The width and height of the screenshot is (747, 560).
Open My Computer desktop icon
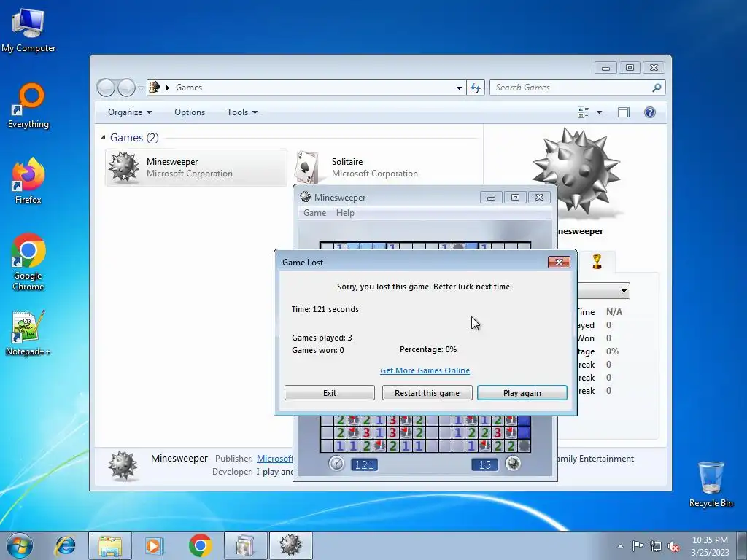coord(28,31)
